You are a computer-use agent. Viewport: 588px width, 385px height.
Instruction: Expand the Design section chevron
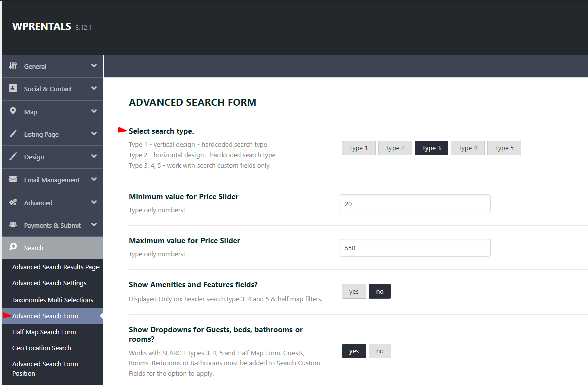(x=94, y=157)
